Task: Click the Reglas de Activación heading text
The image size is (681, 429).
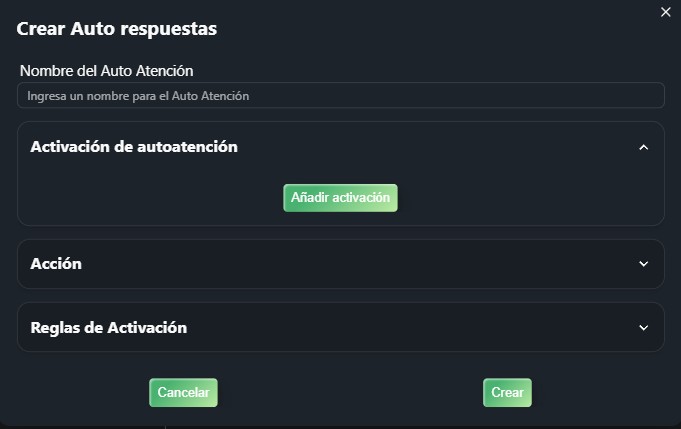Action: tap(109, 327)
